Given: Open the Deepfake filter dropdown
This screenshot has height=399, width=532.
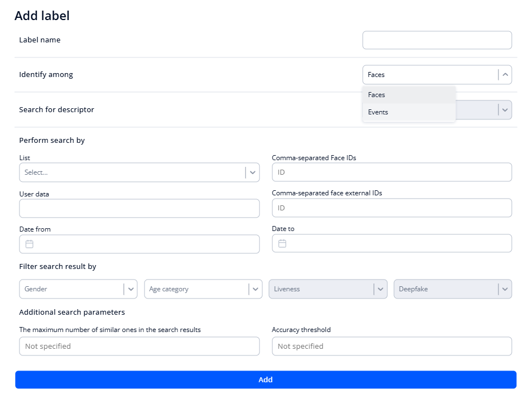Looking at the screenshot, I should point(505,289).
